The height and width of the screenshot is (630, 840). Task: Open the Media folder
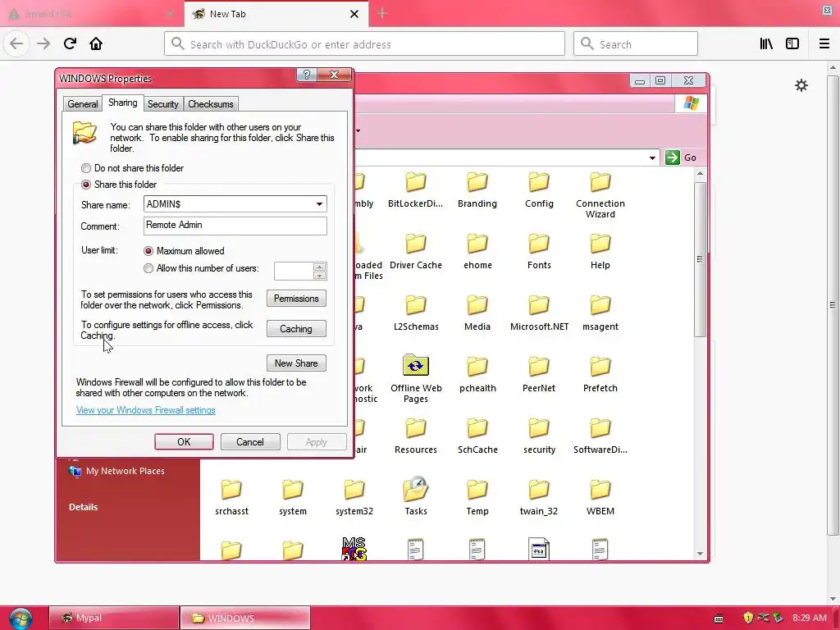[477, 313]
